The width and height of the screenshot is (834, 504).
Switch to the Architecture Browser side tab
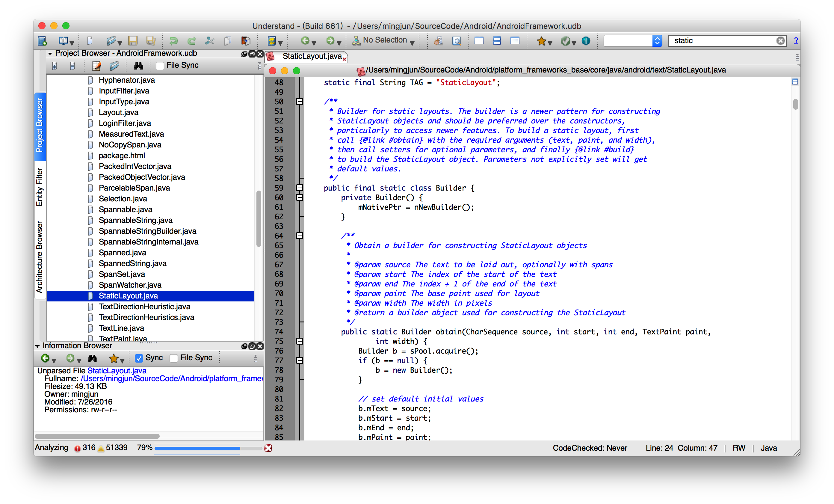click(x=40, y=257)
